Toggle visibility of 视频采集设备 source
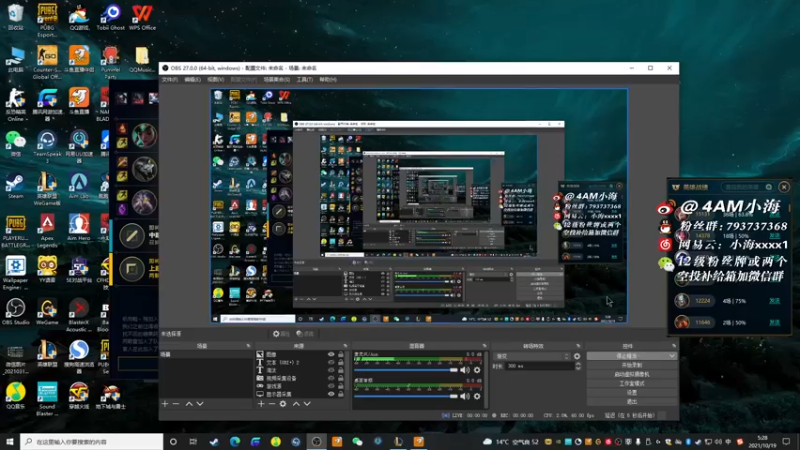Screen dimensions: 800x450 (331, 378)
